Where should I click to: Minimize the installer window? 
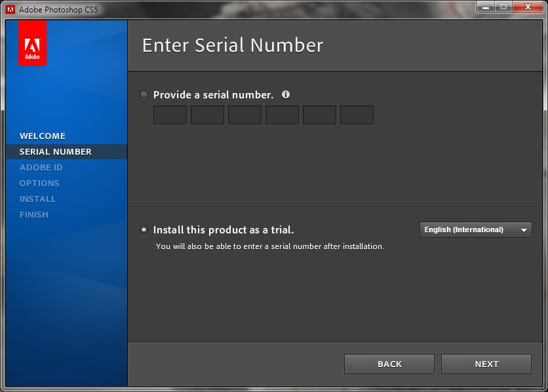coord(486,7)
